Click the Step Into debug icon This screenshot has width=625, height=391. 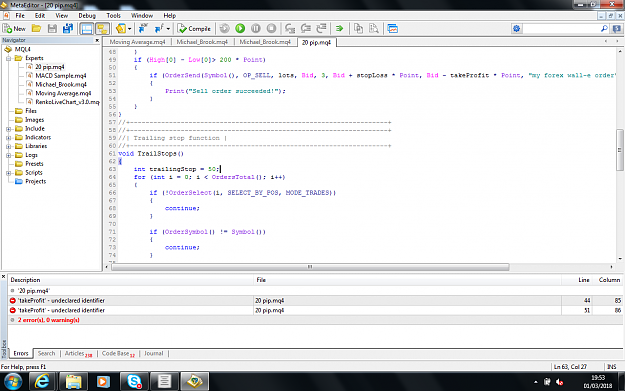[290, 29]
